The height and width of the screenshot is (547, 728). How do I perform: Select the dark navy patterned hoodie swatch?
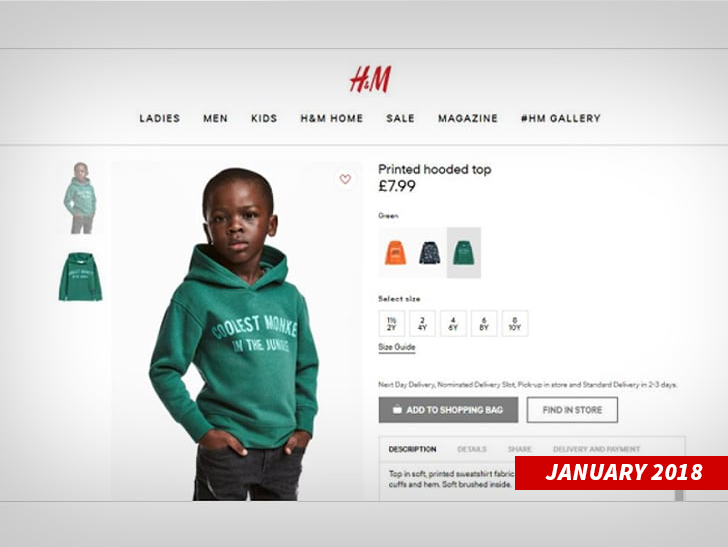(x=429, y=253)
